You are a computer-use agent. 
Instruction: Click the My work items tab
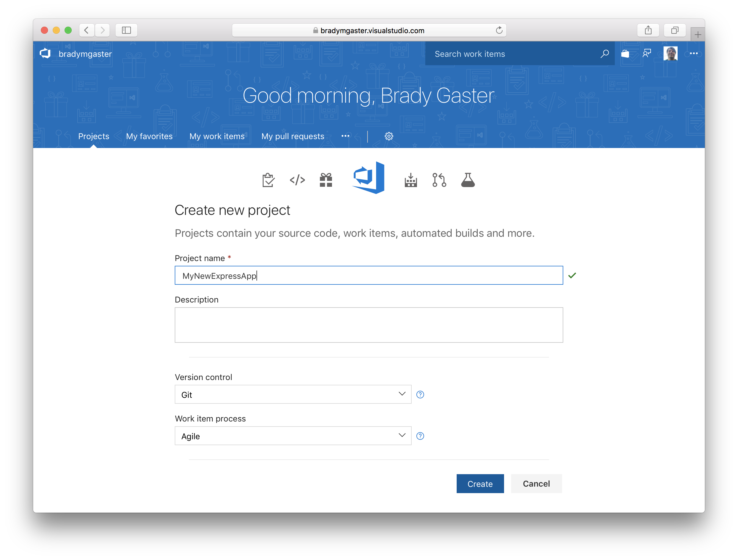click(x=216, y=136)
